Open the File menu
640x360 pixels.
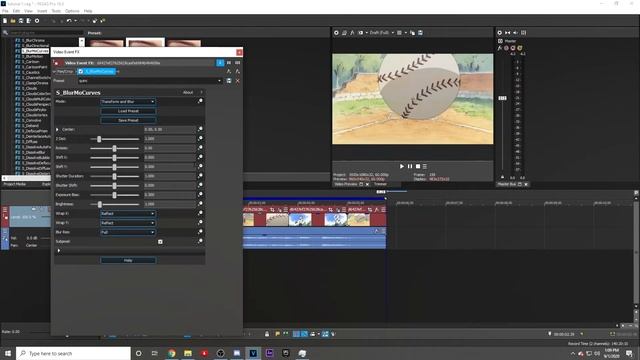[x=5, y=11]
